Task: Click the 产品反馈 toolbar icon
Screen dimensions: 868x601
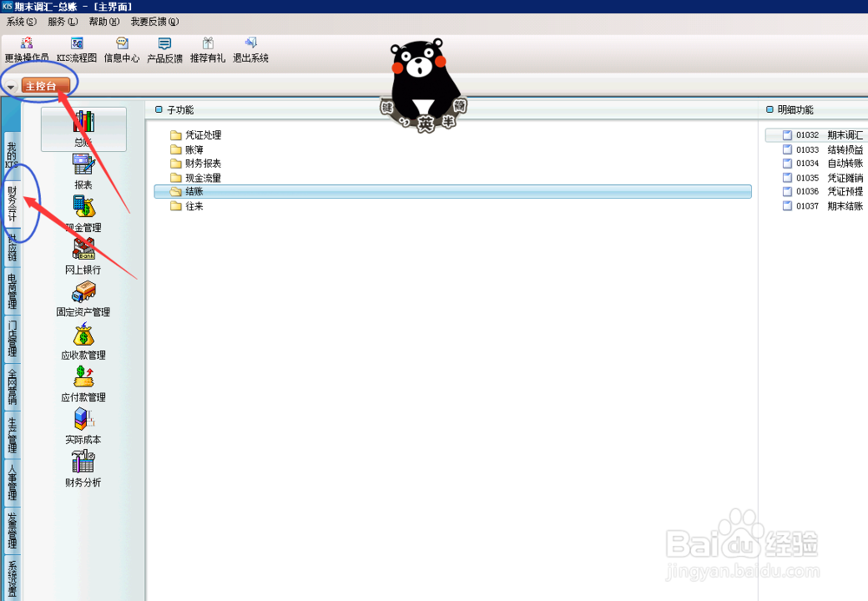Action: (x=164, y=43)
